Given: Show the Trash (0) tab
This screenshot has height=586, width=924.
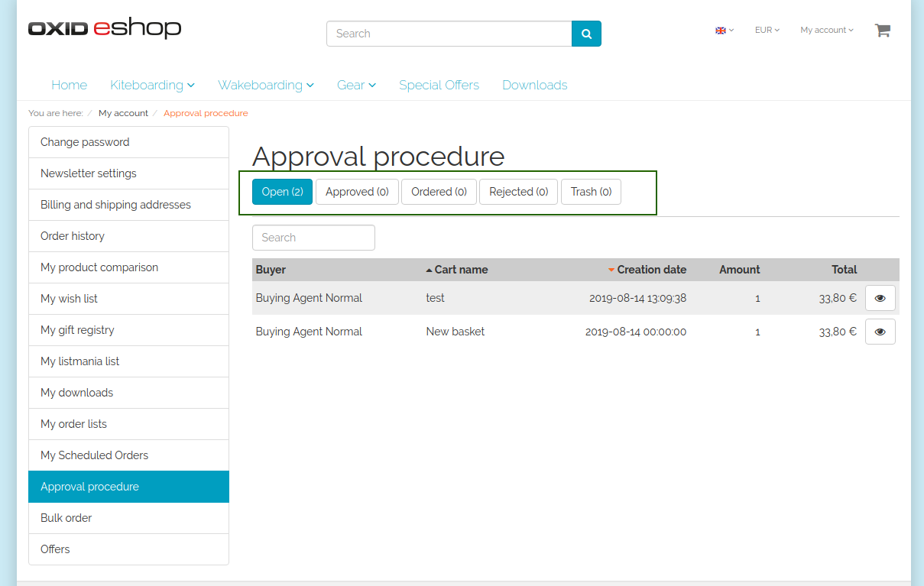Looking at the screenshot, I should pos(591,192).
